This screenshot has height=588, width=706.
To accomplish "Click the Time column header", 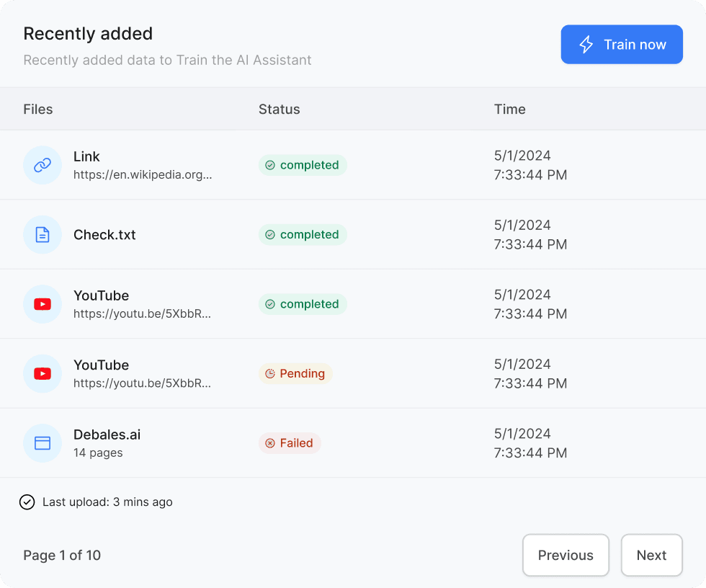I will (x=509, y=110).
